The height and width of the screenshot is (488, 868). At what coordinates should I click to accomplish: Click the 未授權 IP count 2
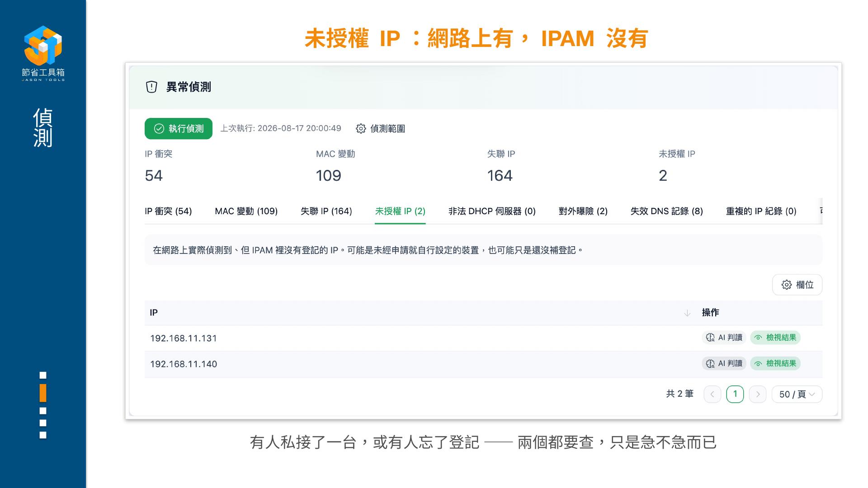tap(663, 175)
